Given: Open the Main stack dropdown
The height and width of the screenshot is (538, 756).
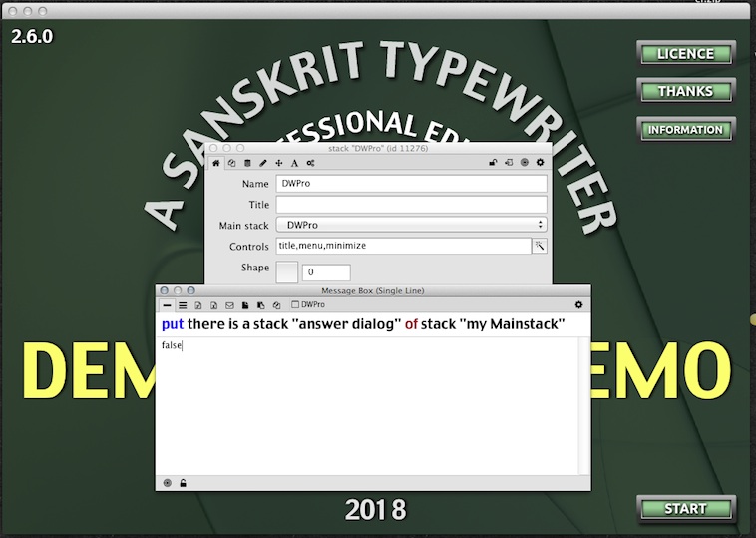Looking at the screenshot, I should click(411, 225).
